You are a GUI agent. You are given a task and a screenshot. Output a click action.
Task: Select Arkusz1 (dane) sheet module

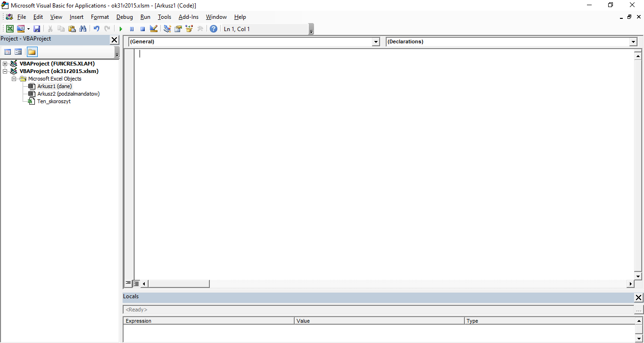55,86
